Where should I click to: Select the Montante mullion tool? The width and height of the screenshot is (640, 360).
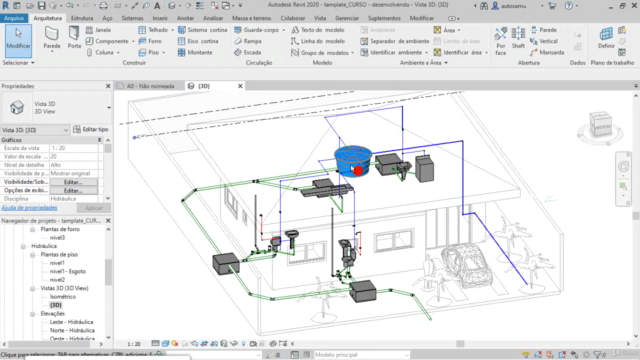195,52
